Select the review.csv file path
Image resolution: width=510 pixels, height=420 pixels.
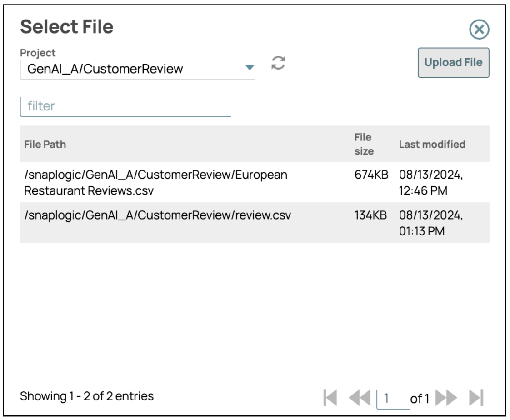(x=157, y=215)
